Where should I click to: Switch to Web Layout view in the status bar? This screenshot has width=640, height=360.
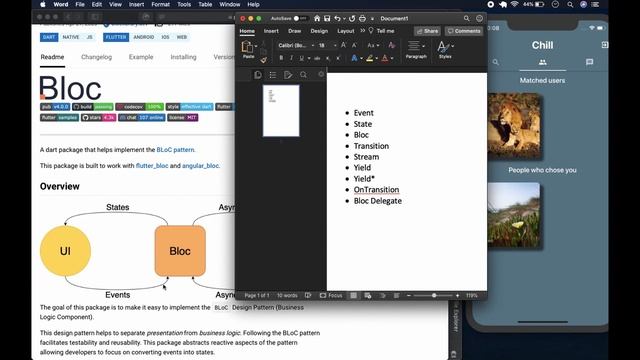[368, 295]
